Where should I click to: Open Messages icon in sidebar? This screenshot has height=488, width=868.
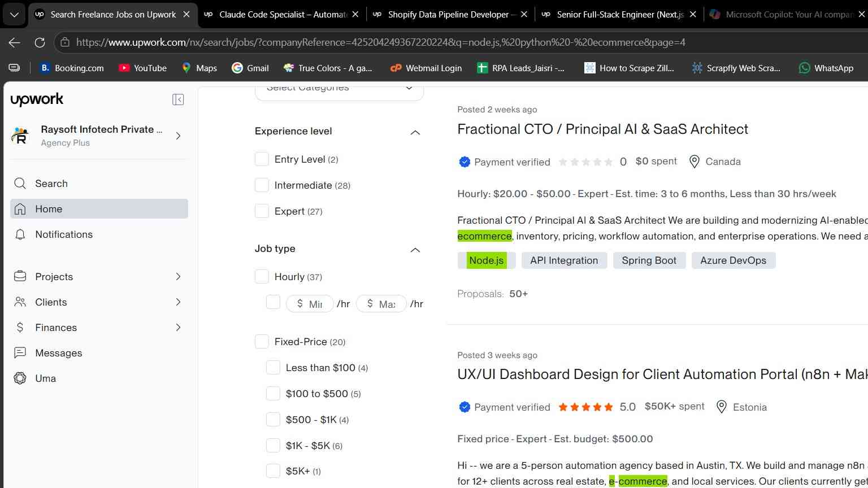(x=20, y=353)
